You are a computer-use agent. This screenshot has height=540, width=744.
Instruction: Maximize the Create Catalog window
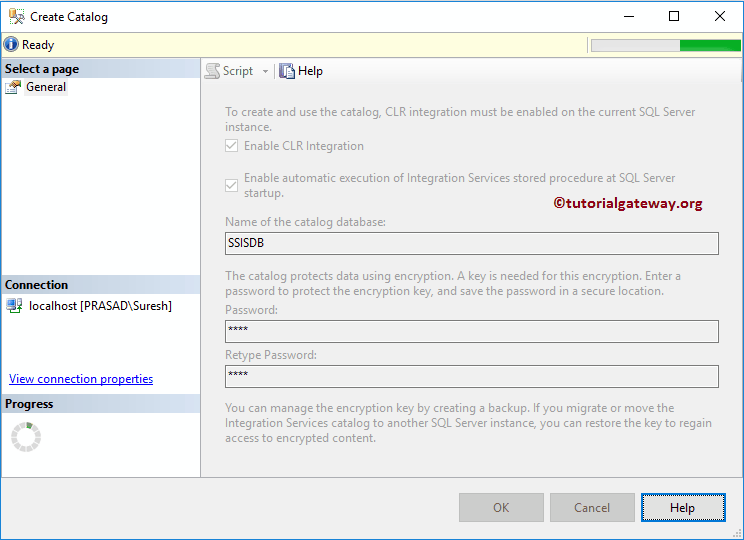tap(674, 17)
